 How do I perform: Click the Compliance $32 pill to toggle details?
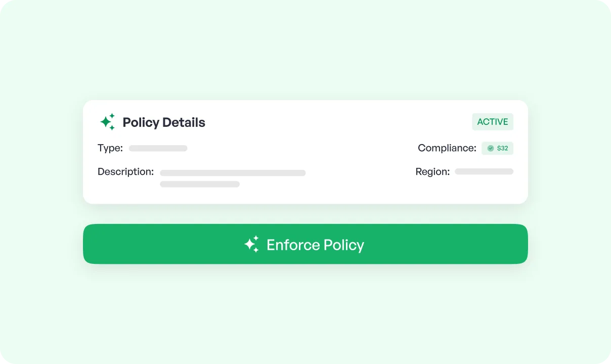497,148
